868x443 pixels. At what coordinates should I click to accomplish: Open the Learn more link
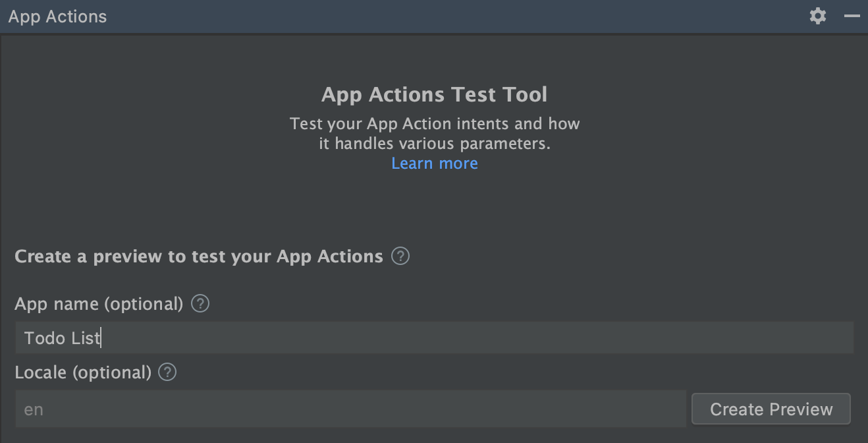click(434, 163)
